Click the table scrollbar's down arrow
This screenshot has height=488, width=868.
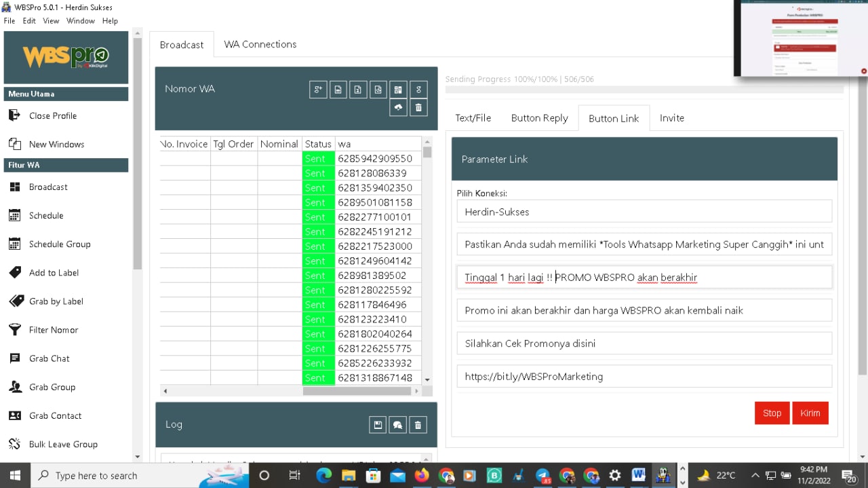(x=427, y=379)
